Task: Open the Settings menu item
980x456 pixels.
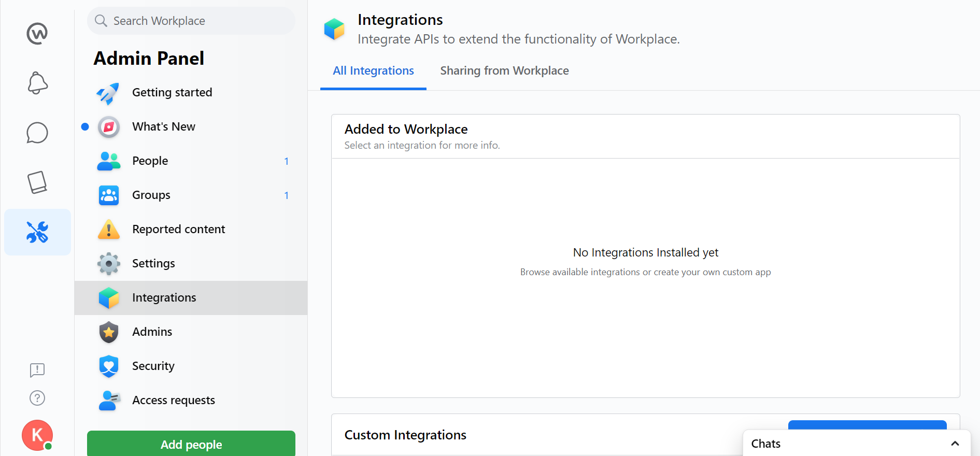Action: point(191,264)
